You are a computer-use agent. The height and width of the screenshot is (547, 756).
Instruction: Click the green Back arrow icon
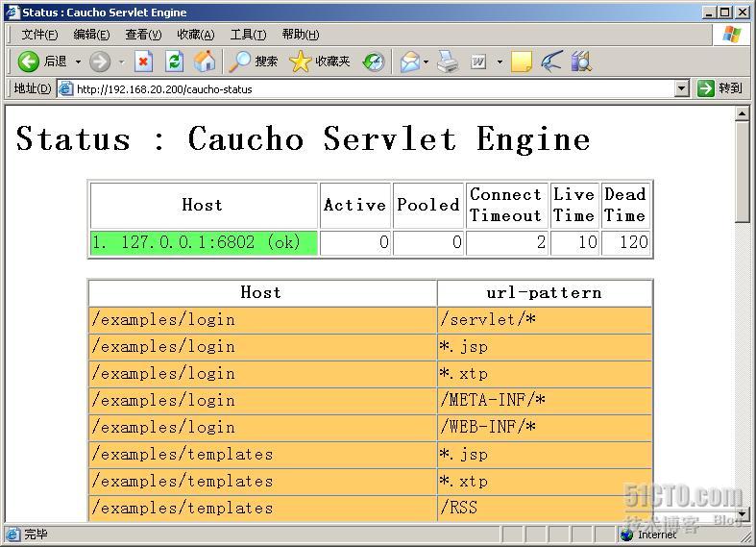pyautogui.click(x=29, y=62)
